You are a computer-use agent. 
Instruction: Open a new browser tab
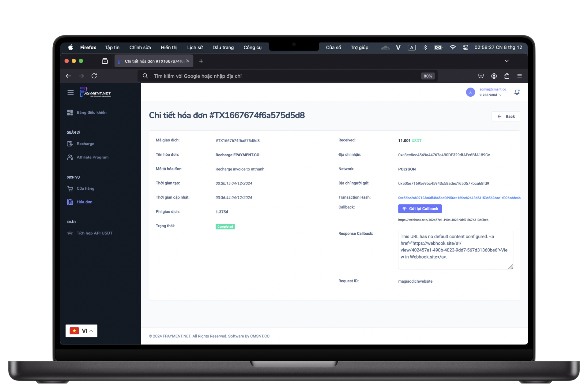coord(201,61)
